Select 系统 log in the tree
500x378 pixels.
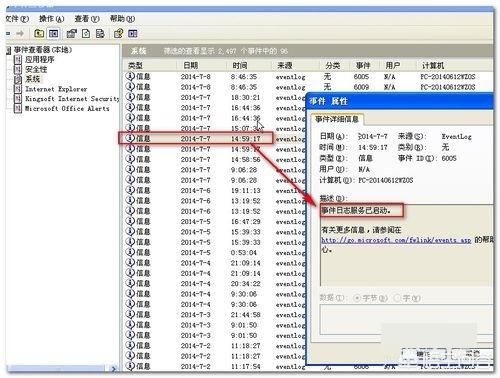tap(33, 79)
